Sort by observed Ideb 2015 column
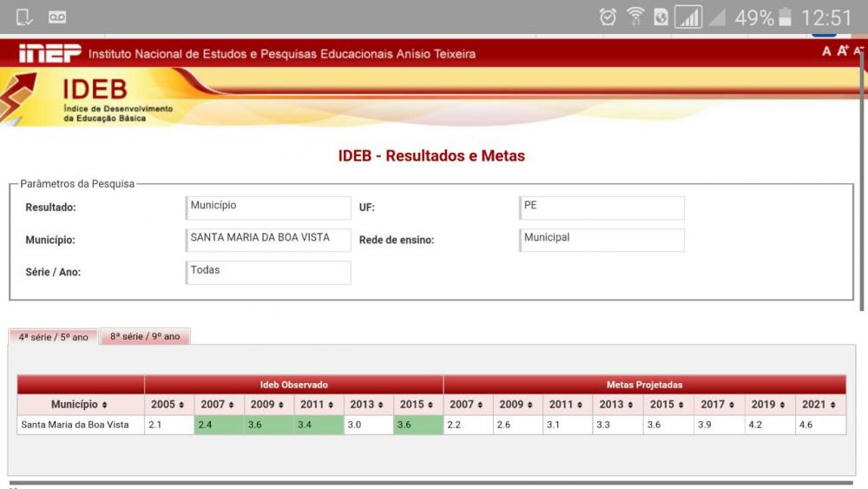This screenshot has height=489, width=868. [418, 405]
